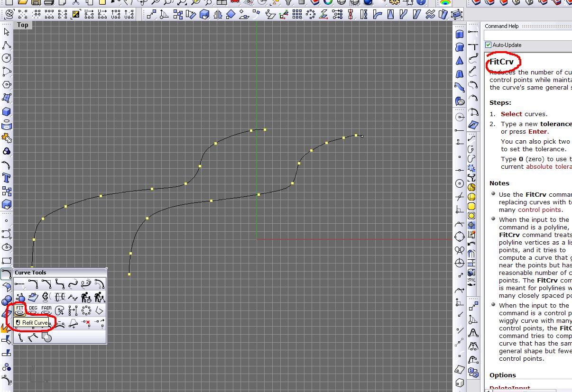Click the Array grid icon in top toolbar
572x392 pixels.
click(297, 15)
